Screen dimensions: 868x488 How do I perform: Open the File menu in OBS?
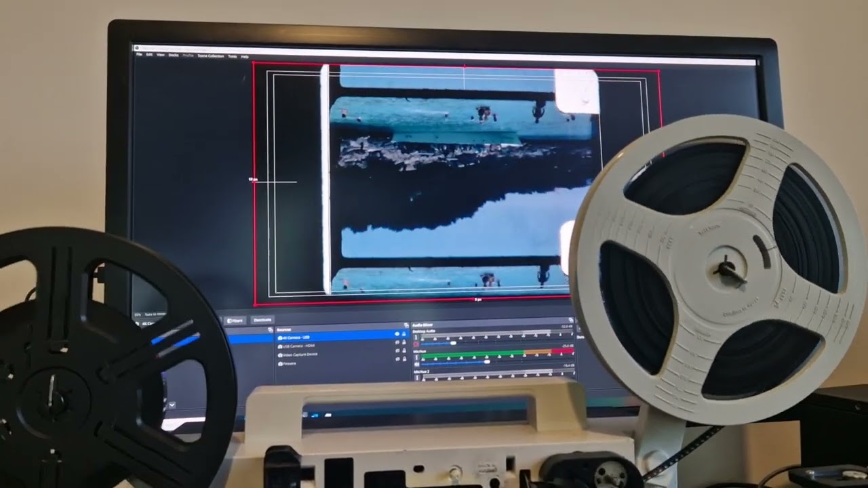tap(139, 54)
